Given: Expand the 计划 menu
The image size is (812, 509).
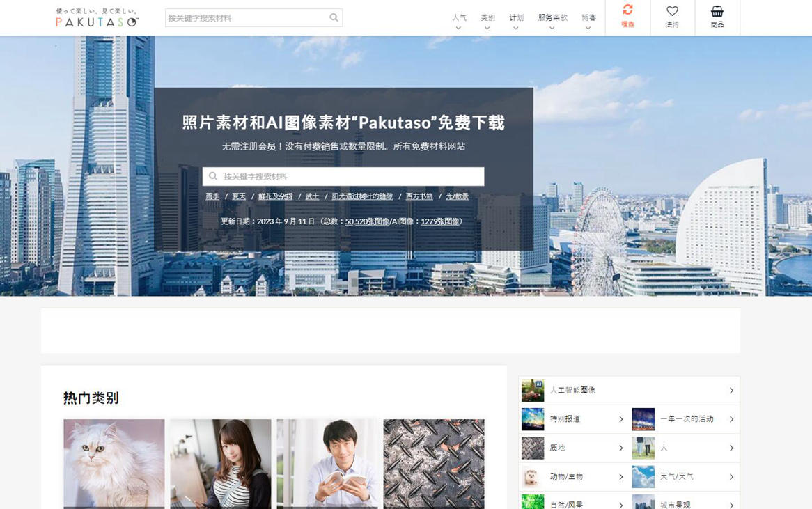Looking at the screenshot, I should 516,21.
